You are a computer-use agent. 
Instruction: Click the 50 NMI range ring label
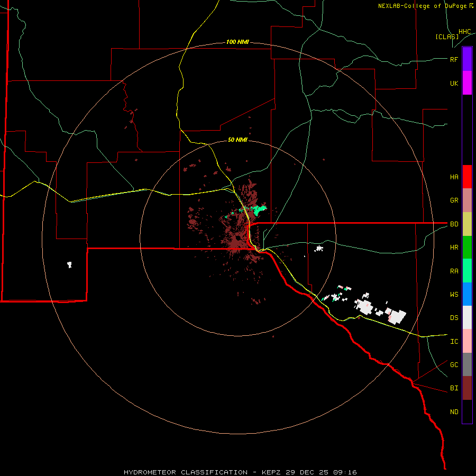[x=237, y=140]
